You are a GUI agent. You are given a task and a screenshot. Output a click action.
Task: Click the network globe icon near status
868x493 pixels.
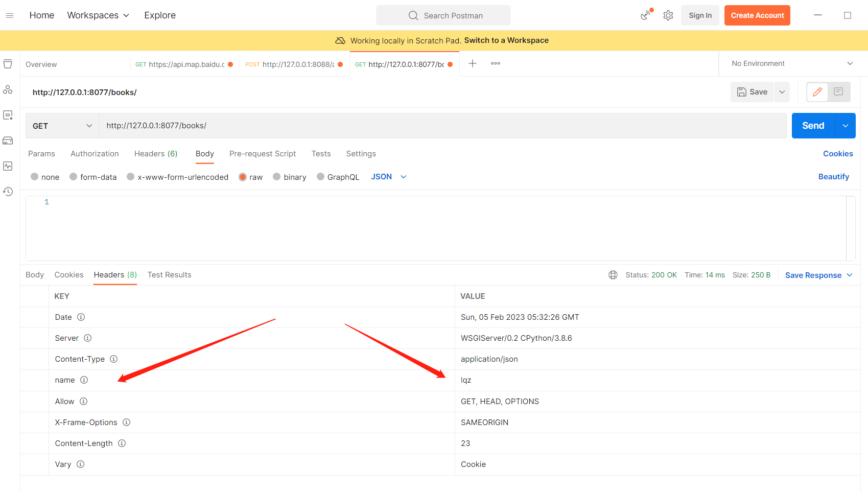click(613, 275)
